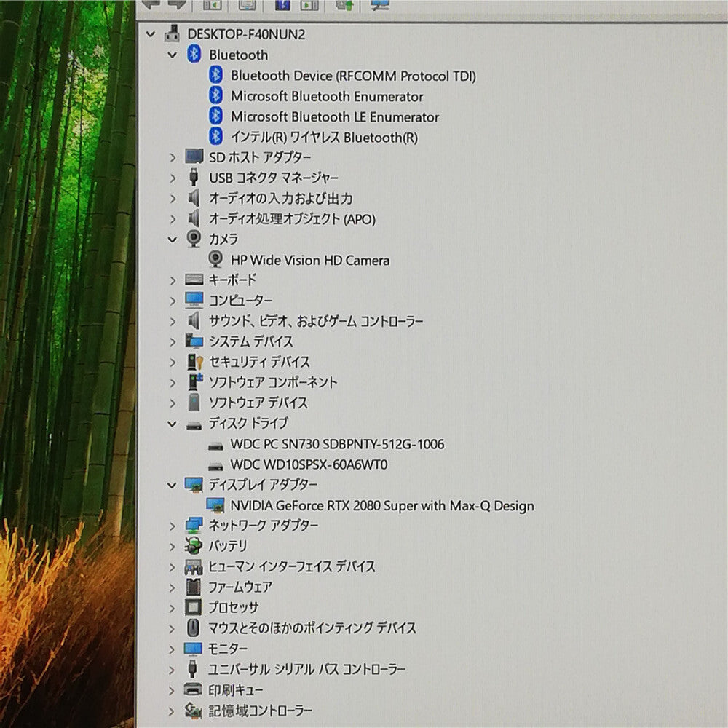This screenshot has width=728, height=728.
Task: Click the DESKTOP-F40NUN2 computer icon
Action: point(173,33)
